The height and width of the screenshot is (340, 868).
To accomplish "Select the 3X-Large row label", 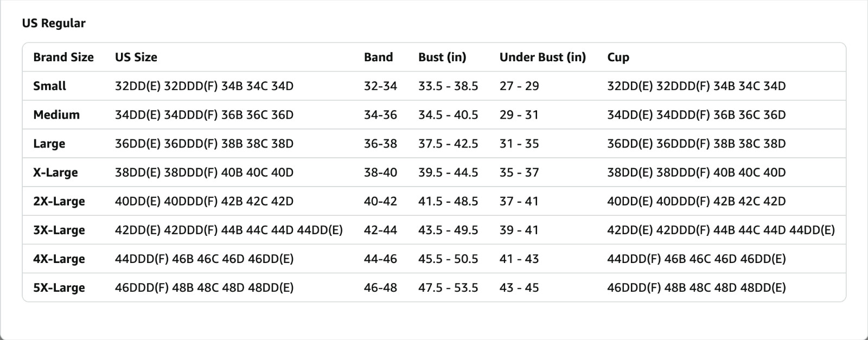I will (59, 230).
